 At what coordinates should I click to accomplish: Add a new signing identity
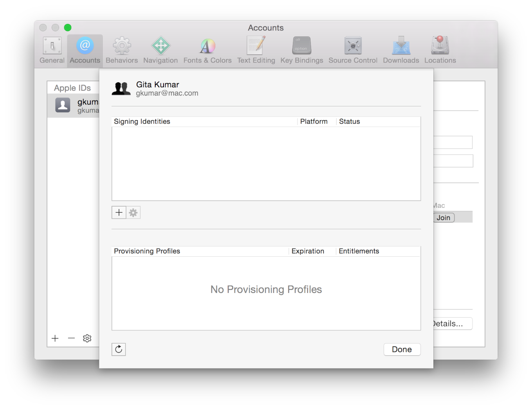point(119,212)
